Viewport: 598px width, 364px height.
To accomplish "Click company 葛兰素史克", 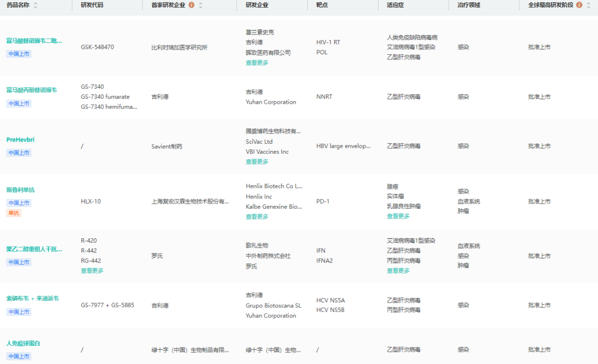I will 260,32.
